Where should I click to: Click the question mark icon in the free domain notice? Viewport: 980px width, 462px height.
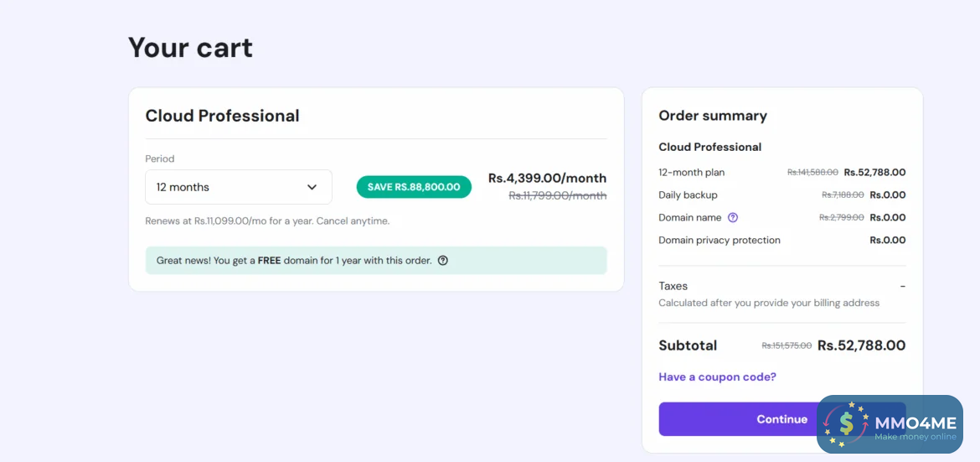pyautogui.click(x=443, y=261)
